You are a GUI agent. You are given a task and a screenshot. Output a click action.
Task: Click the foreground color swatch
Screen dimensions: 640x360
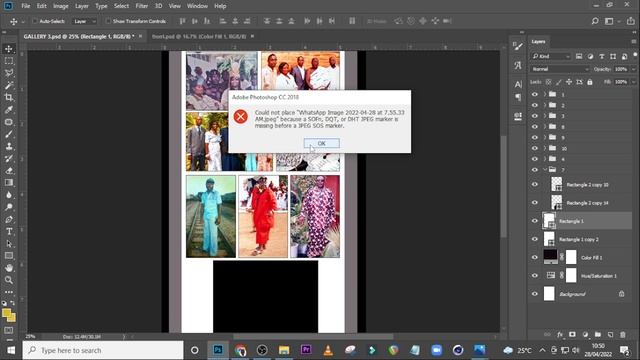tap(6, 313)
